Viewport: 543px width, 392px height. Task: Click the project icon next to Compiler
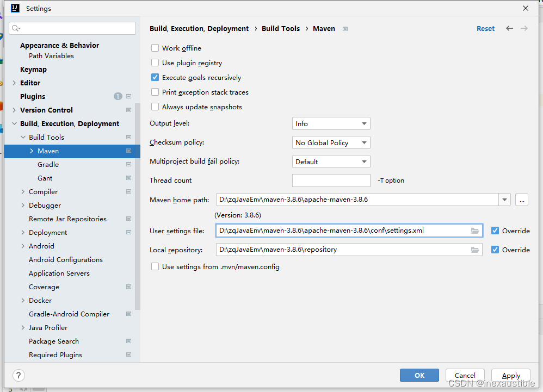point(129,192)
